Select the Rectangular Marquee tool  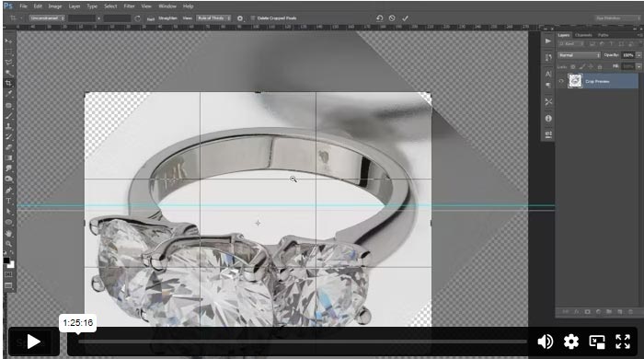pyautogui.click(x=8, y=52)
